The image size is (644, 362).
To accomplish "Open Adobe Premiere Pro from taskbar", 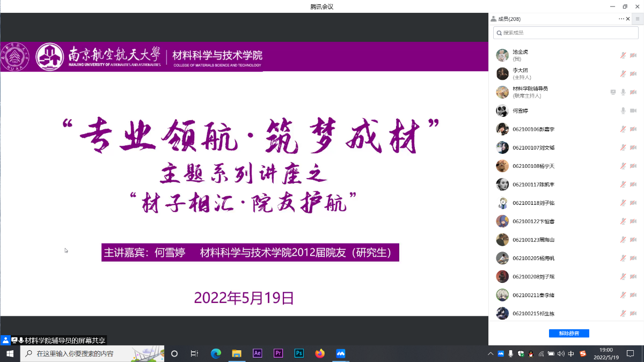I will (x=278, y=353).
